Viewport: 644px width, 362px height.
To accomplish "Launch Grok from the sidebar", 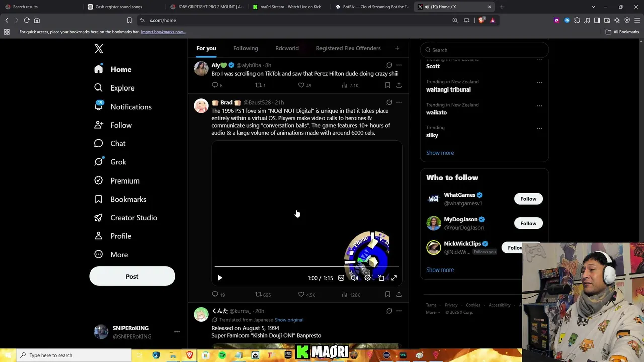I will pos(110,162).
